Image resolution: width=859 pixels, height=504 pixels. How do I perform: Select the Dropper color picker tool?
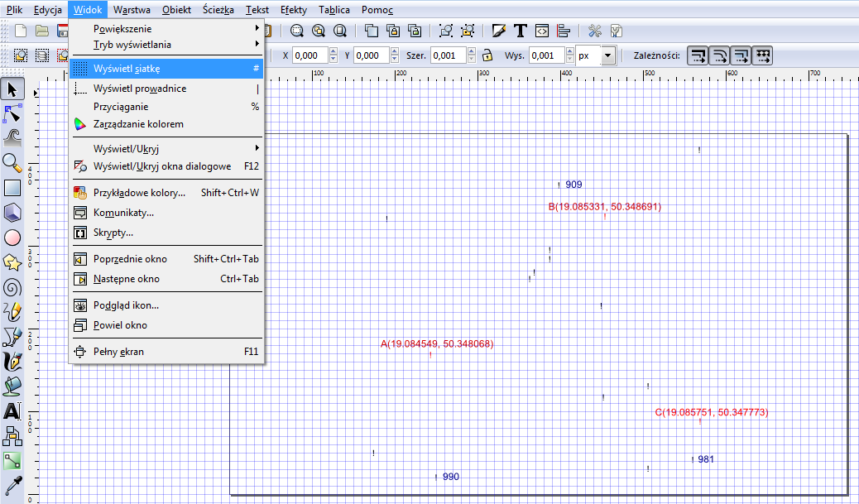tap(12, 486)
